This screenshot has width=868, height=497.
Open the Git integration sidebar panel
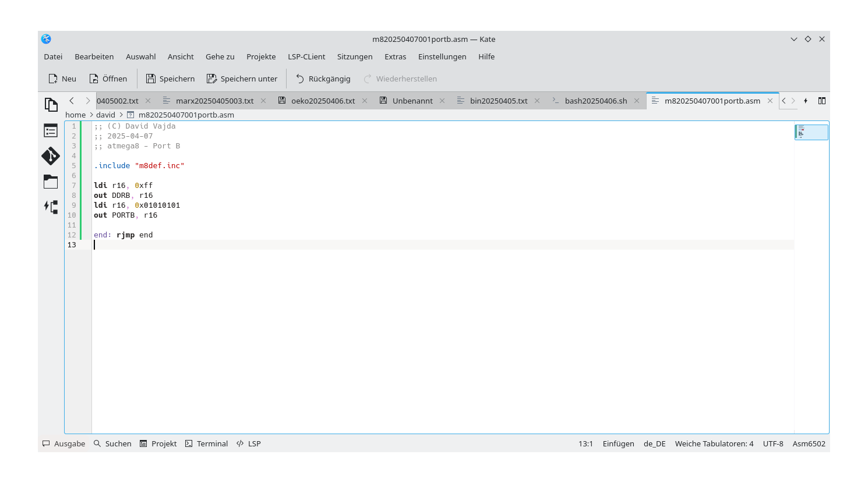(x=51, y=156)
